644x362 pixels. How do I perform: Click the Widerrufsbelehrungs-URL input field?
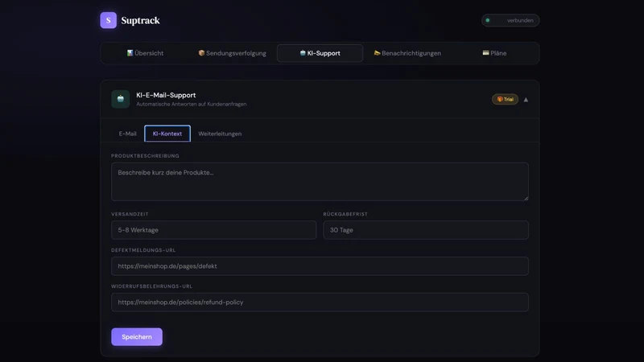pos(320,302)
